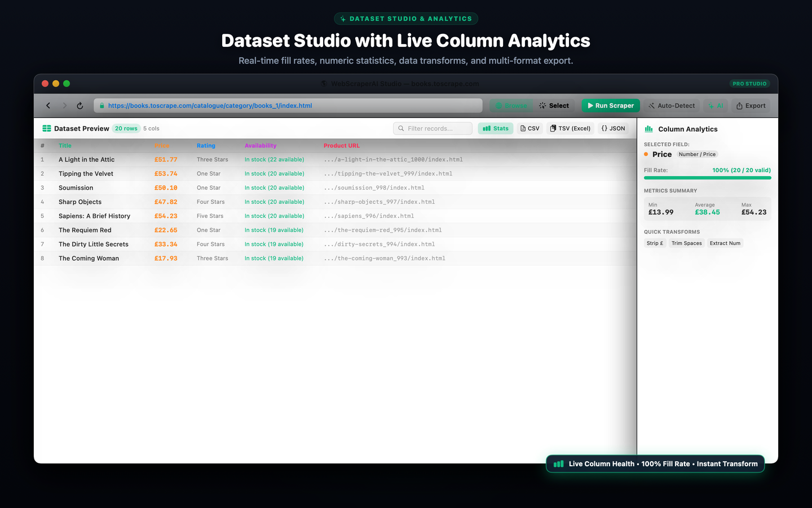Focus the Filter records search field

(433, 129)
